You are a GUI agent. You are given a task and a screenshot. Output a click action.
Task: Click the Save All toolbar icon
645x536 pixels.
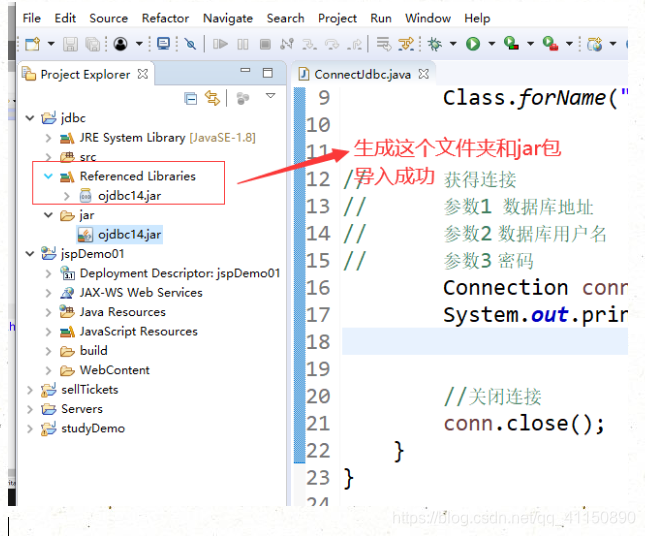coord(93,44)
